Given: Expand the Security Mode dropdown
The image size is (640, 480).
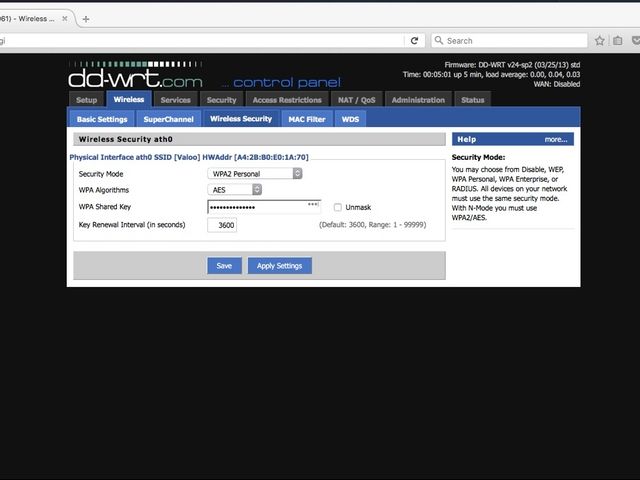Looking at the screenshot, I should click(255, 173).
